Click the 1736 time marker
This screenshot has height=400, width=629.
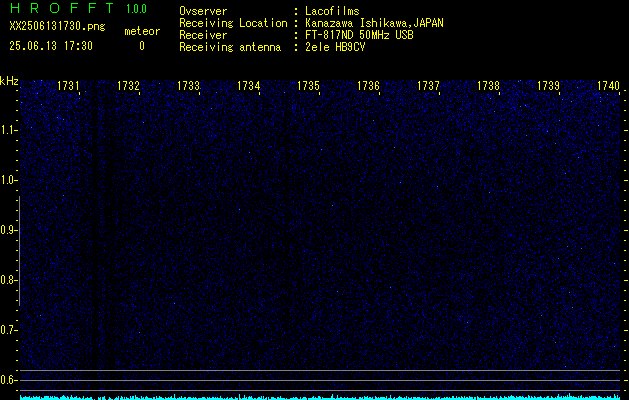click(x=369, y=86)
